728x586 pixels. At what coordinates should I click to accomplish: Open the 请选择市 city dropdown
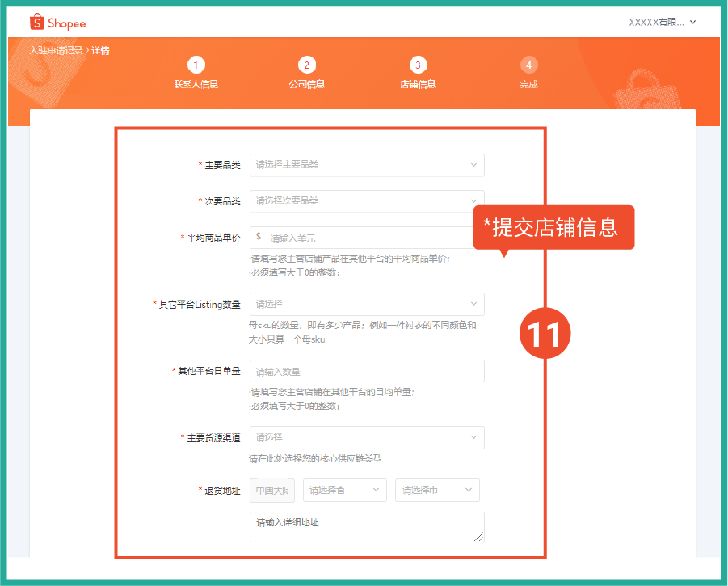437,491
